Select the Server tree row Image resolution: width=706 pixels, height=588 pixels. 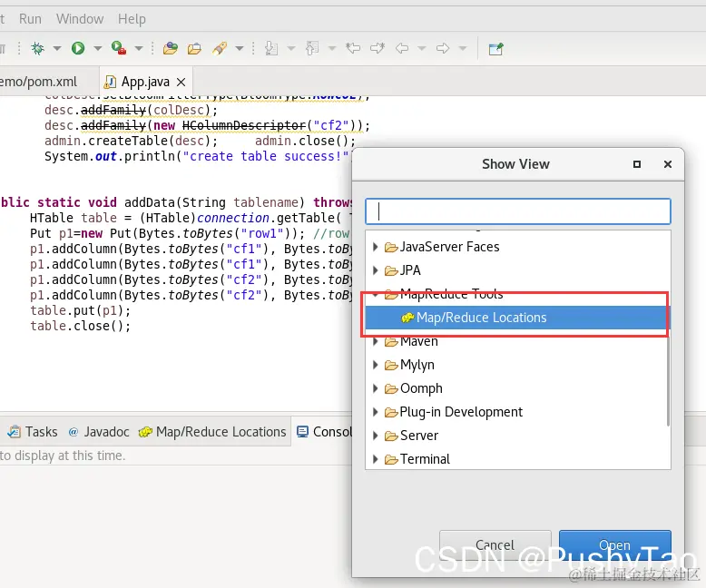pos(517,436)
